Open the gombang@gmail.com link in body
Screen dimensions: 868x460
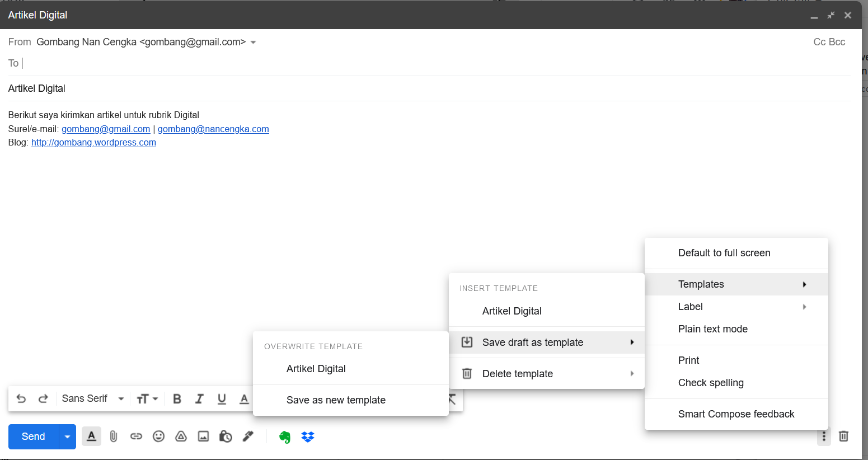pos(106,129)
